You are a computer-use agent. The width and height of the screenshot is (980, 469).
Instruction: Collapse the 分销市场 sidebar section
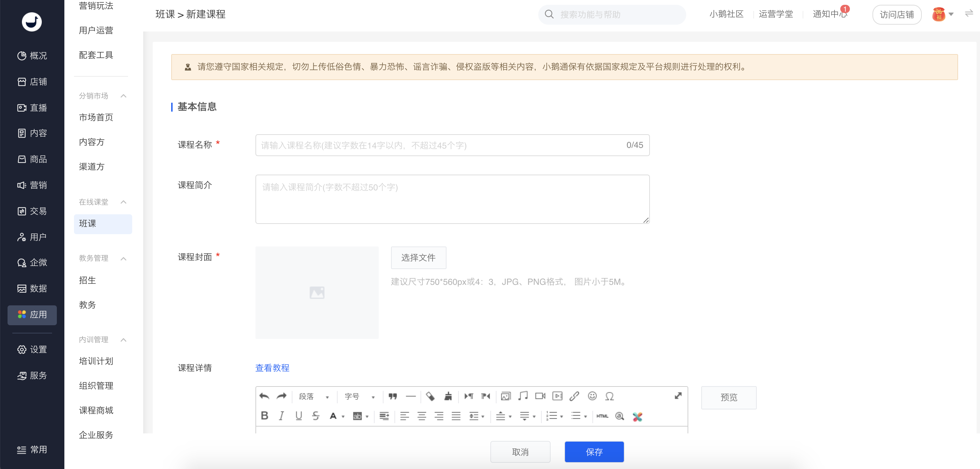click(123, 96)
